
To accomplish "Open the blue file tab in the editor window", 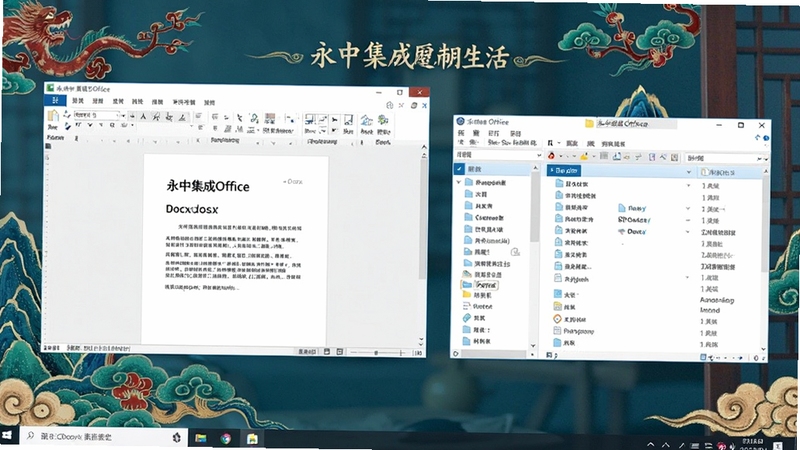I will pos(55,100).
